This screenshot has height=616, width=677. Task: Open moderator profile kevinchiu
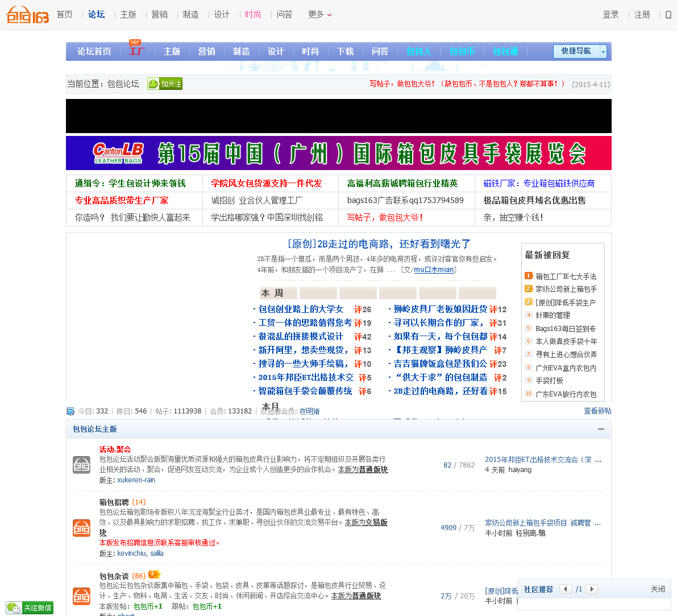pos(132,553)
